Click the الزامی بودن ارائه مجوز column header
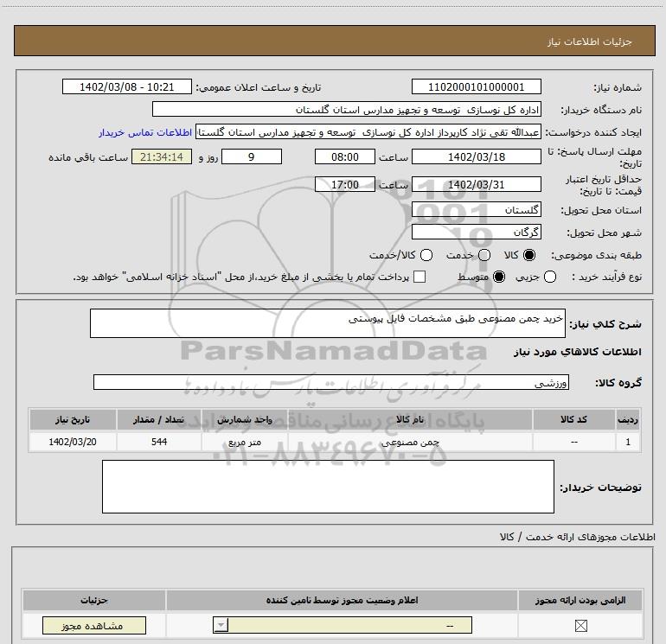Viewport: 666px width, 644px height. (x=580, y=600)
